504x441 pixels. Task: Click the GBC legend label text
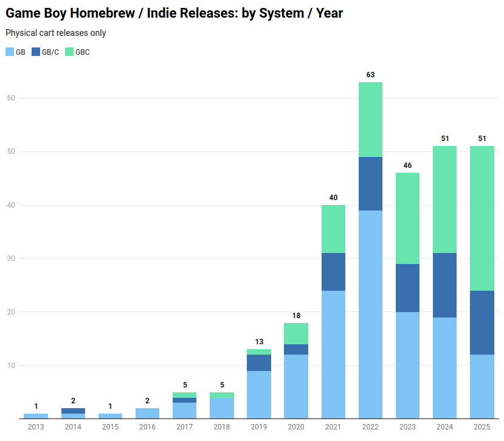[82, 52]
